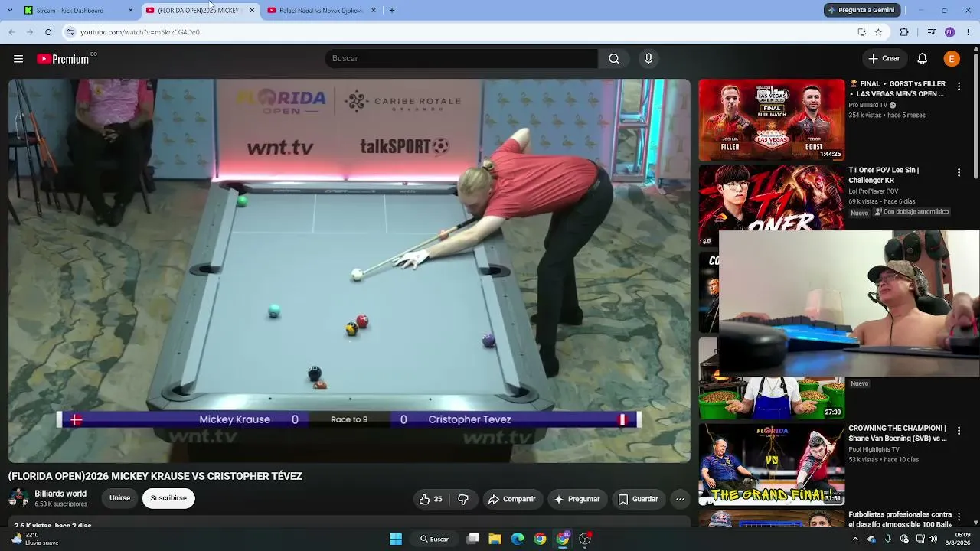This screenshot has width=980, height=551.
Task: Open the Billiards world channel link
Action: tap(60, 494)
